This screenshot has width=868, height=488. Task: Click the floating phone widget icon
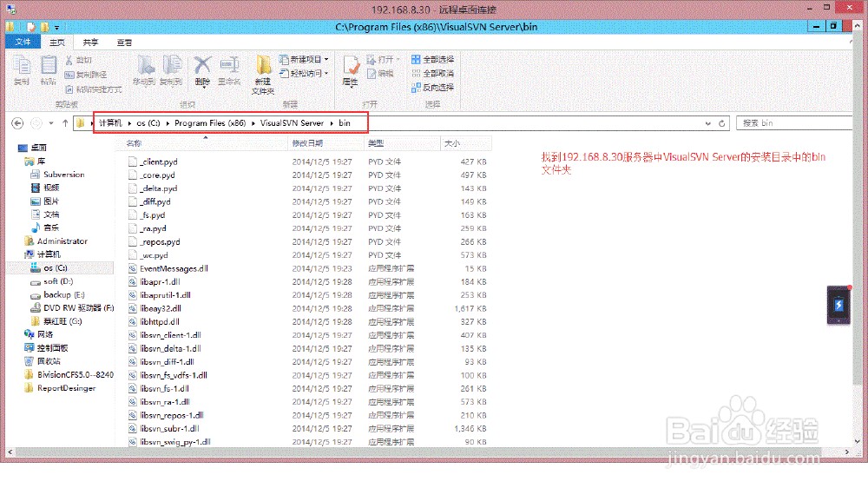click(x=838, y=305)
